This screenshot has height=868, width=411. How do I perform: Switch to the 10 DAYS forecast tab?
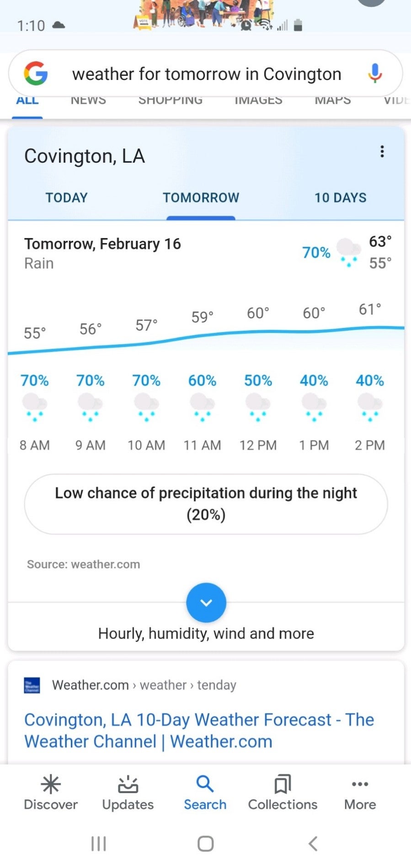pyautogui.click(x=341, y=197)
